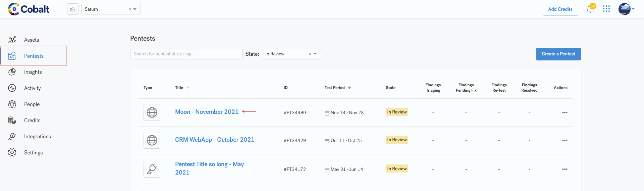Open the Moon - November 2021 pentest link
Viewport: 644px width, 191px height.
click(207, 112)
